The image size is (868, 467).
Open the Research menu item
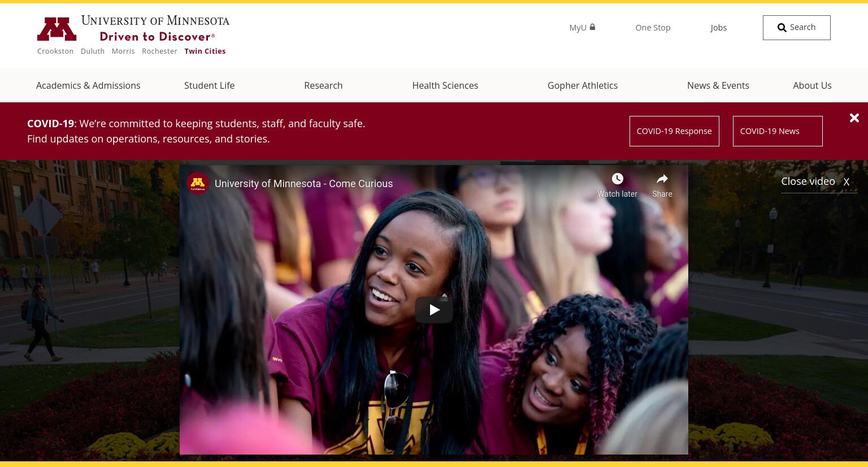pyautogui.click(x=323, y=85)
